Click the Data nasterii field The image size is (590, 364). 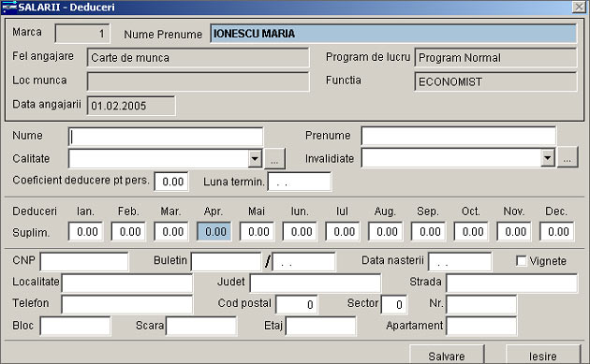[460, 262]
